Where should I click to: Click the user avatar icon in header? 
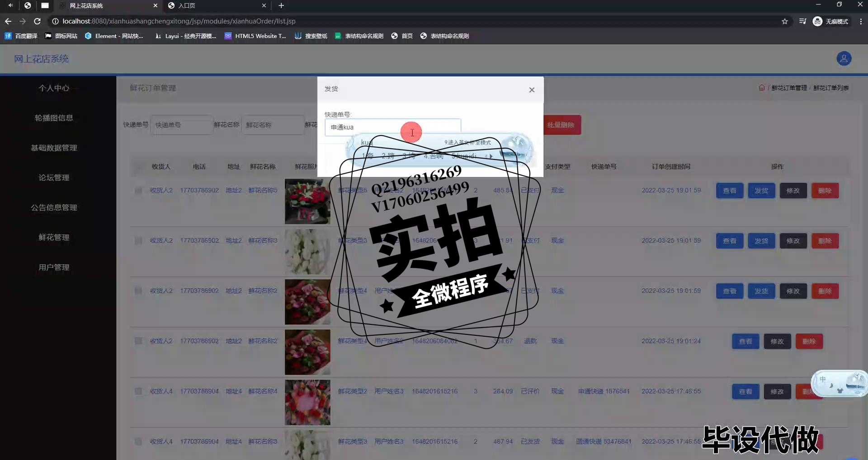click(x=844, y=59)
